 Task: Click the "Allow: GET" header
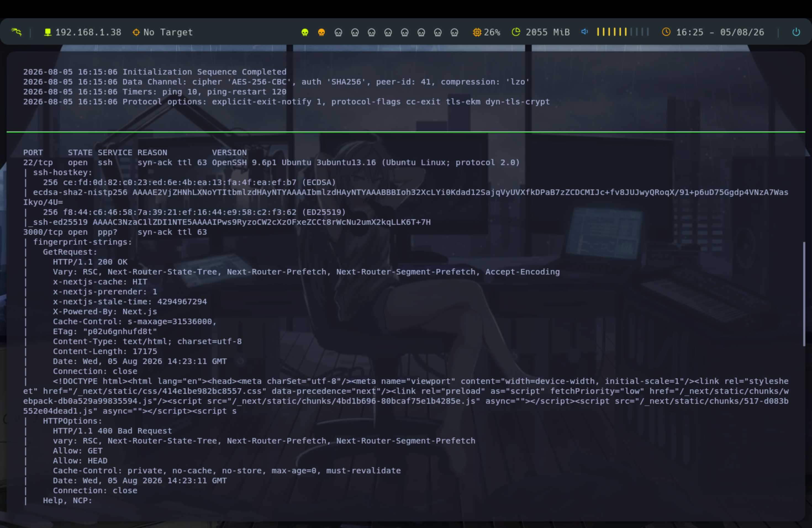(78, 451)
